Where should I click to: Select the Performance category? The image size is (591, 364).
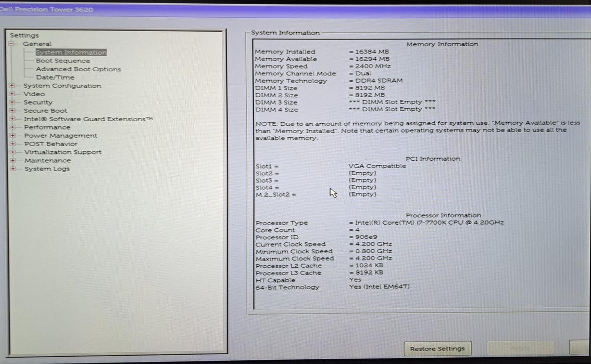(x=47, y=127)
